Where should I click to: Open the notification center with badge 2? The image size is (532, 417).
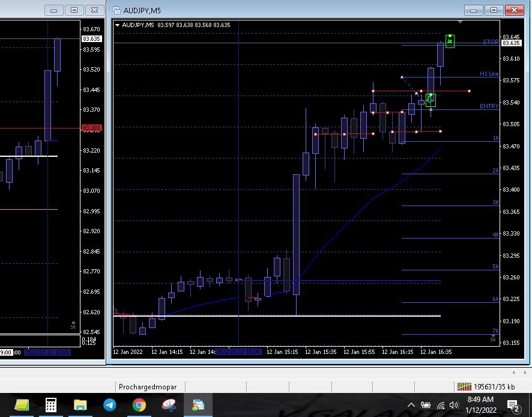[513, 406]
